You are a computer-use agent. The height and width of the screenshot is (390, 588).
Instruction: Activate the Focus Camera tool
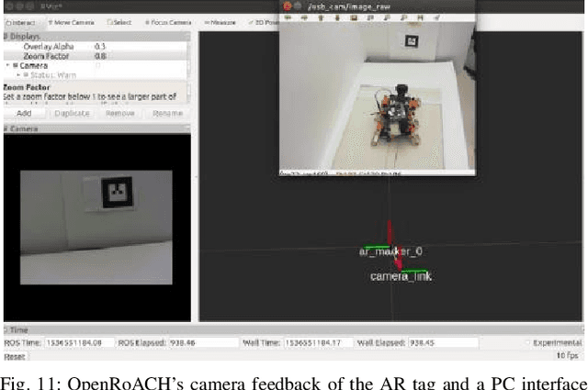168,22
